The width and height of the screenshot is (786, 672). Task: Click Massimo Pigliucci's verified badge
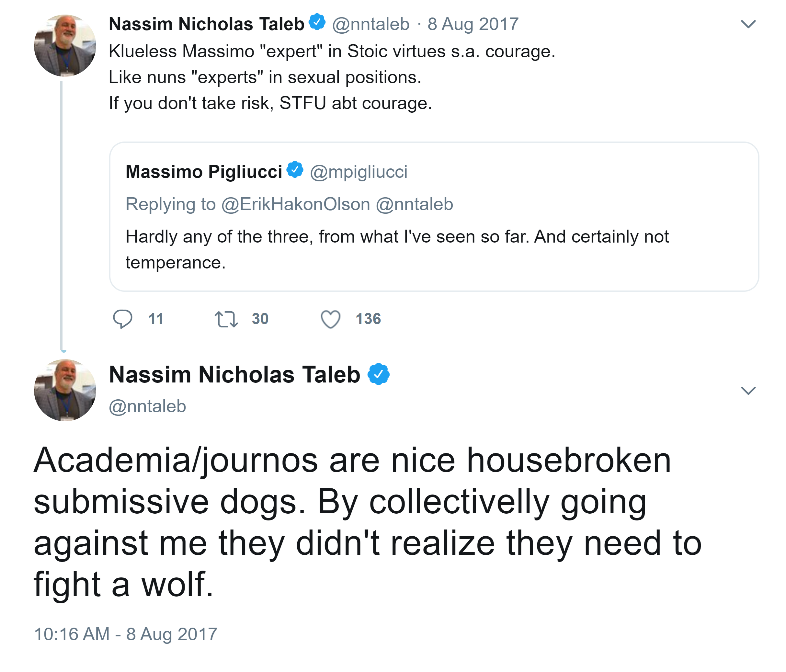295,170
